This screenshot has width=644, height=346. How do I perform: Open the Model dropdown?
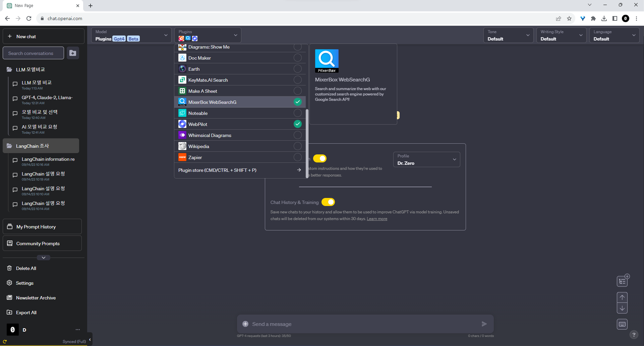coord(131,35)
